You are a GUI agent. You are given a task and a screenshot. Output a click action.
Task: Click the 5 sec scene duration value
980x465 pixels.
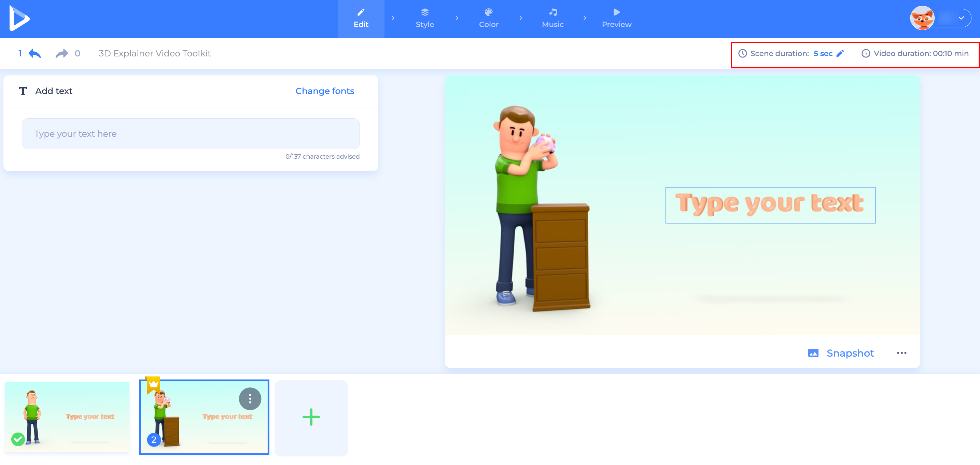click(x=823, y=54)
